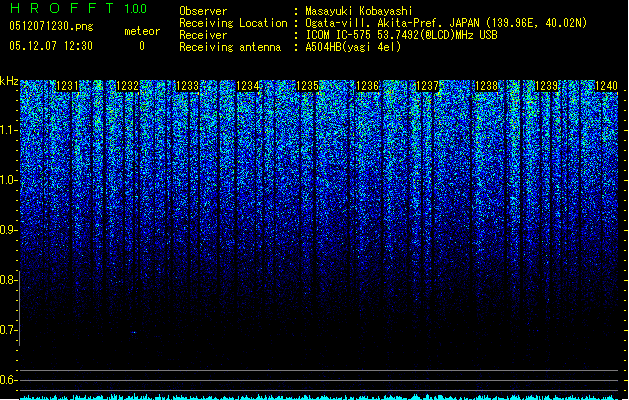Click the kHz axis unit label
This screenshot has width=629, height=400.
pos(9,81)
